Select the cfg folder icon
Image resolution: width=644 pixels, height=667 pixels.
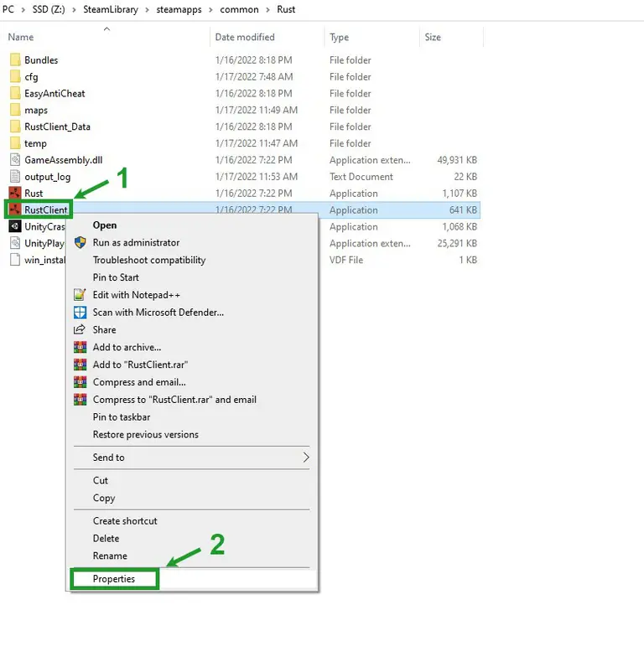click(15, 76)
